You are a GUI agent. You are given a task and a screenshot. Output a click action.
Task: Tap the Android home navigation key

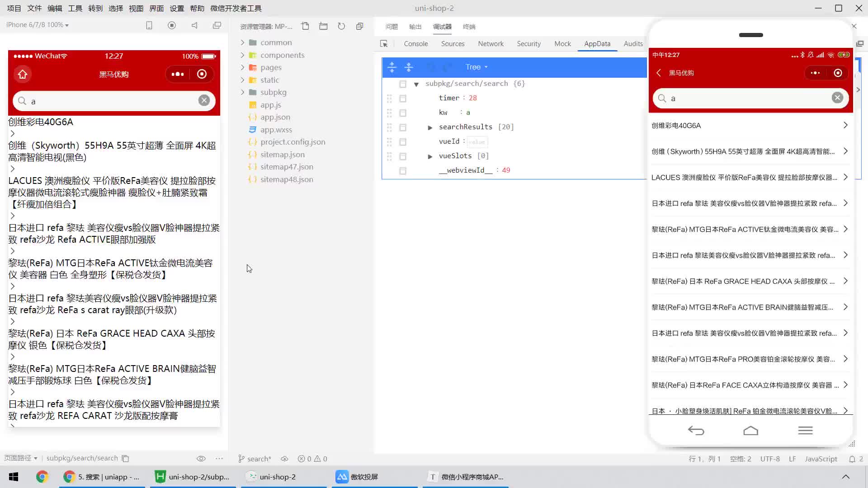click(750, 431)
